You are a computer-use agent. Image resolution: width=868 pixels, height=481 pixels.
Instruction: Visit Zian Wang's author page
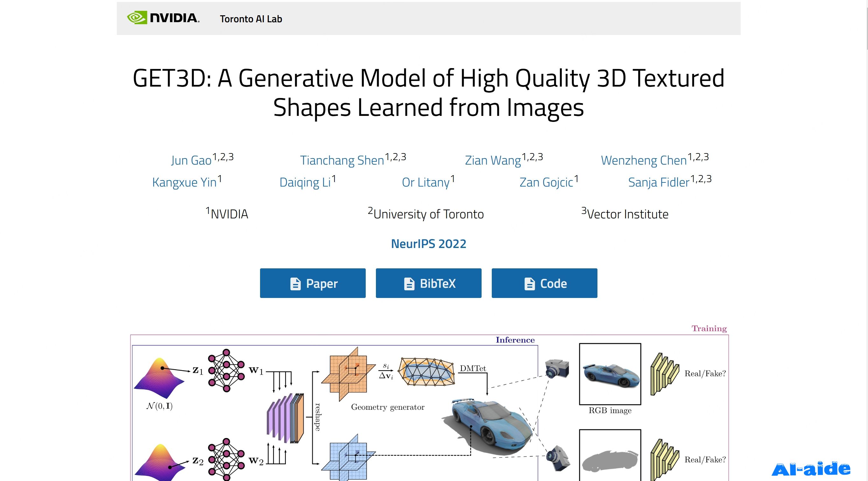coord(493,160)
